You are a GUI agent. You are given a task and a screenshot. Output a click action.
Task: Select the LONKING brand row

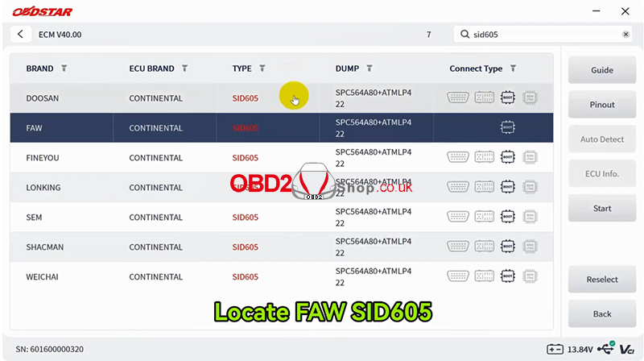(x=281, y=187)
